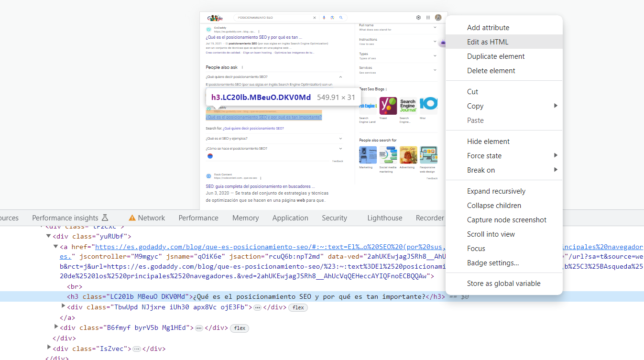Screen dimensions: 644x360
Task: Open three-dot menu next to People also ask
Action: point(242,67)
